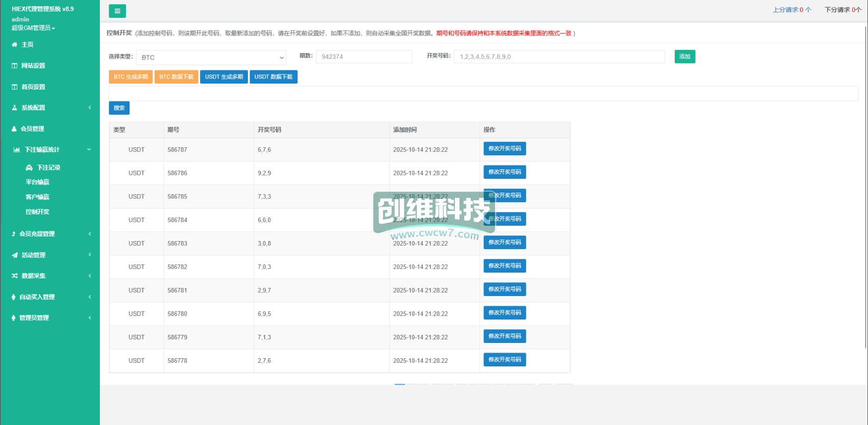Click the green 添加 button
This screenshot has width=868, height=425.
(684, 57)
